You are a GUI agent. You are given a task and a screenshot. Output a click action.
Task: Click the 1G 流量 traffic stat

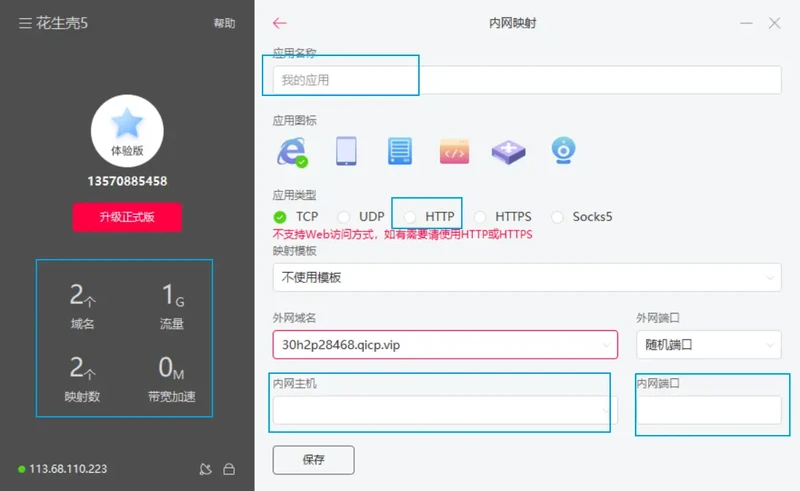click(x=172, y=306)
